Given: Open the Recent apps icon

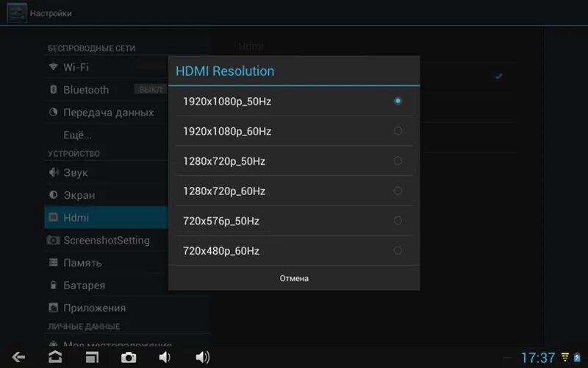Looking at the screenshot, I should [92, 357].
